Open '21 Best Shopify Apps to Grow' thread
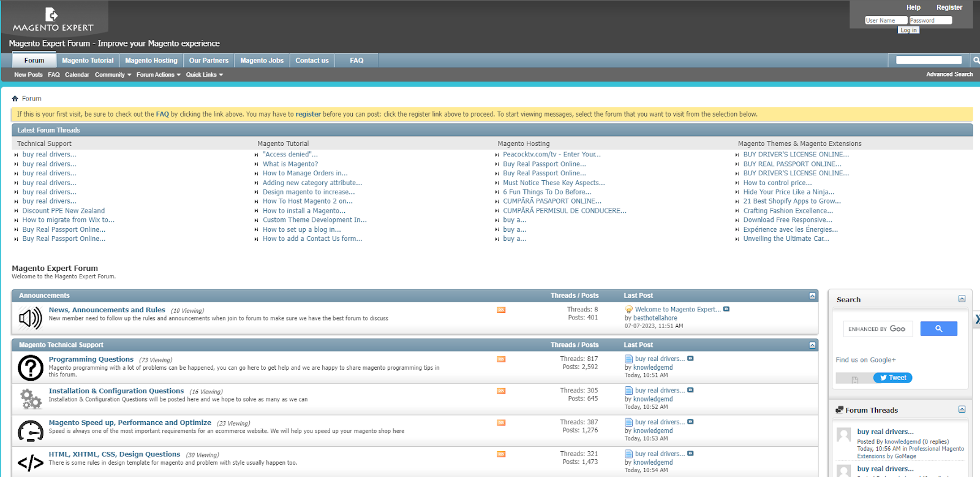The image size is (980, 477). (792, 201)
